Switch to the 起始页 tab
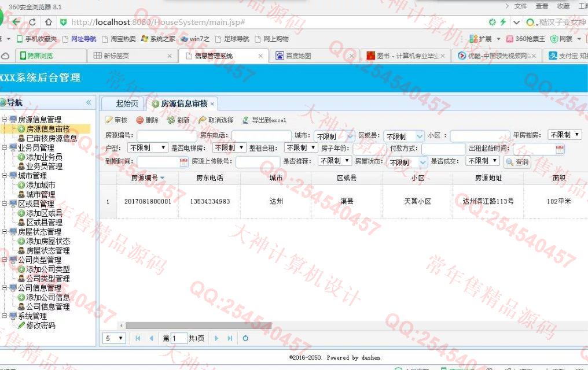This screenshot has height=370, width=588. pos(127,103)
